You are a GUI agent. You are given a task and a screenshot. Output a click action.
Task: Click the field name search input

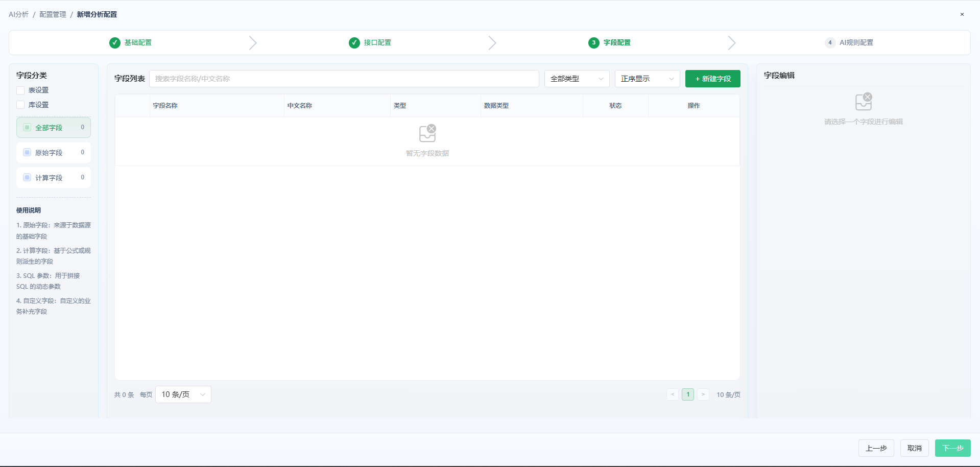tap(344, 79)
